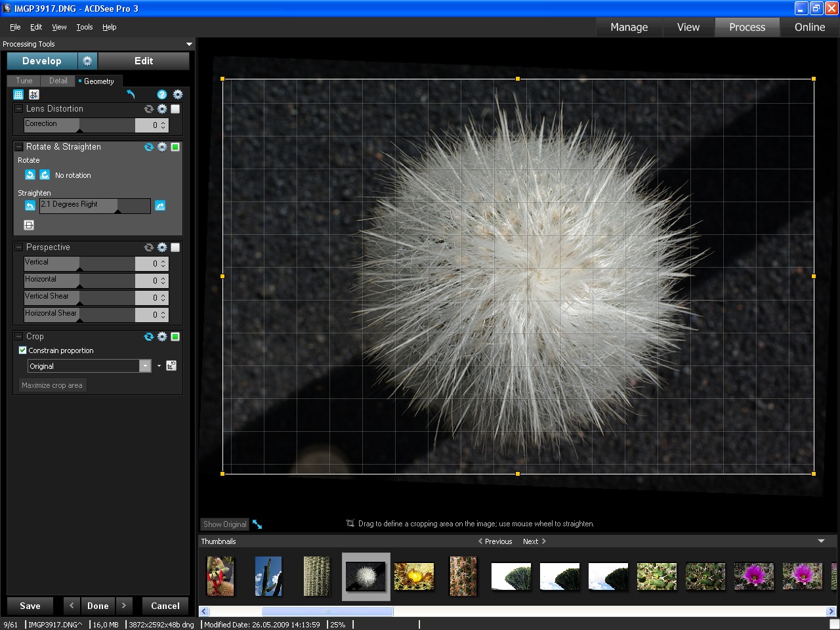Click the Straighten left arrow icon
Viewport: 840px width, 630px height.
[30, 205]
